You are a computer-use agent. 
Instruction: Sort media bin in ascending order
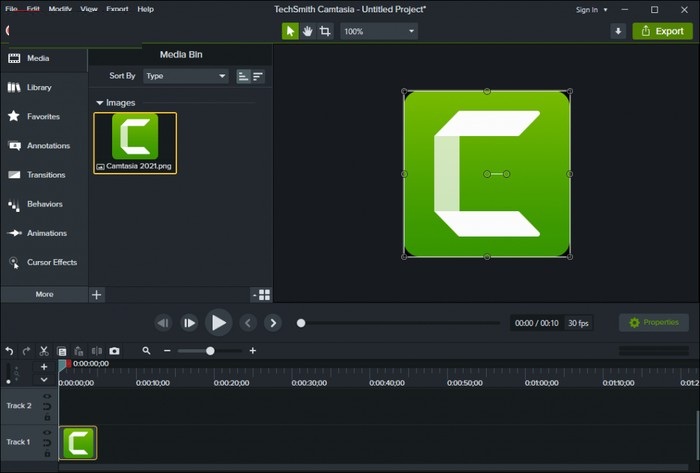coord(243,76)
